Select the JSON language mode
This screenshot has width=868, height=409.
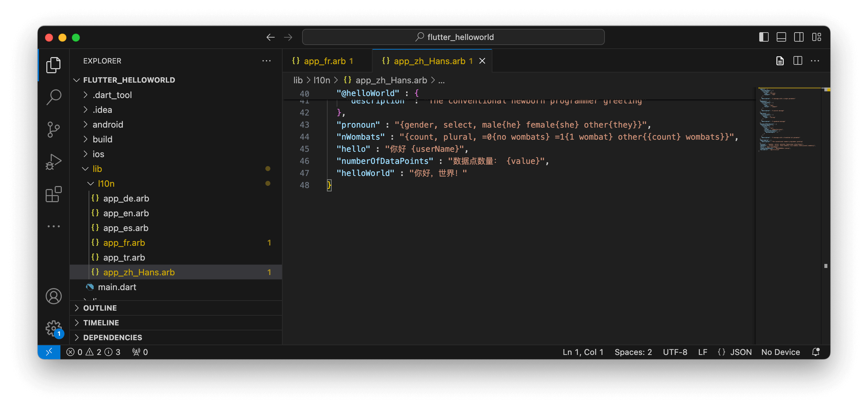[x=741, y=352]
